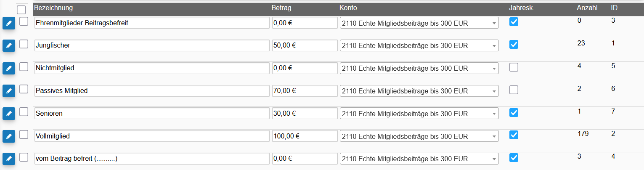Tick the row selection checkbox for Jungfischer
This screenshot has height=170, width=644.
click(x=24, y=44)
